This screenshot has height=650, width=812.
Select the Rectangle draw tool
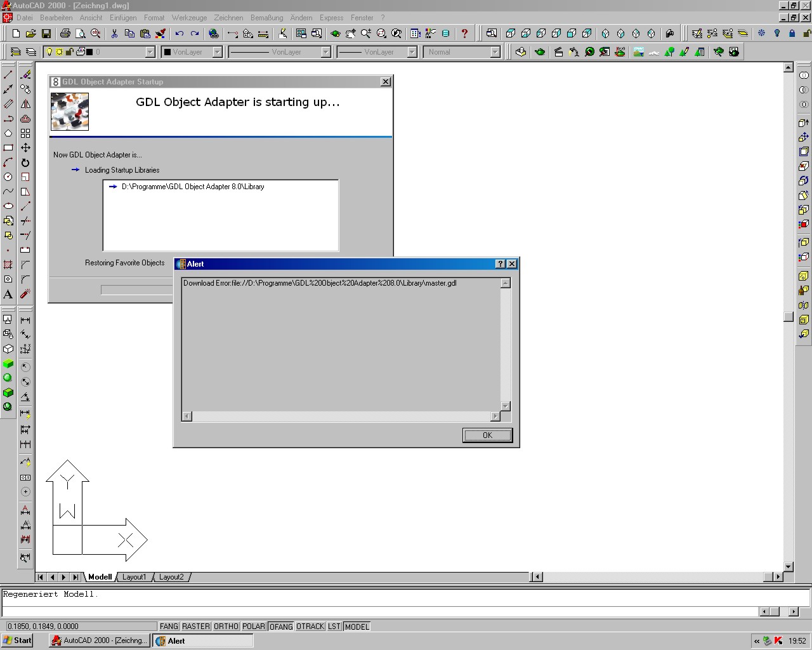(x=8, y=148)
